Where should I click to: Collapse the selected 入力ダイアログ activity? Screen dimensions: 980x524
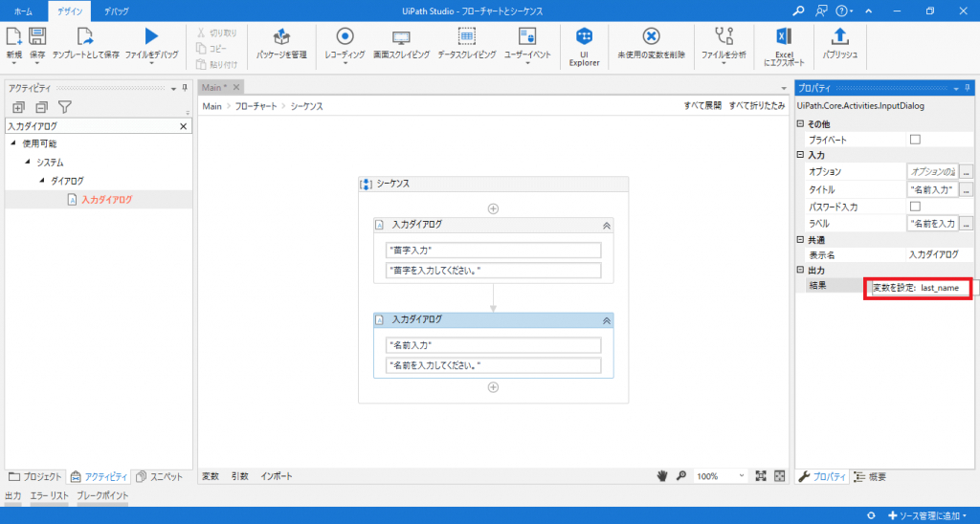click(x=606, y=320)
